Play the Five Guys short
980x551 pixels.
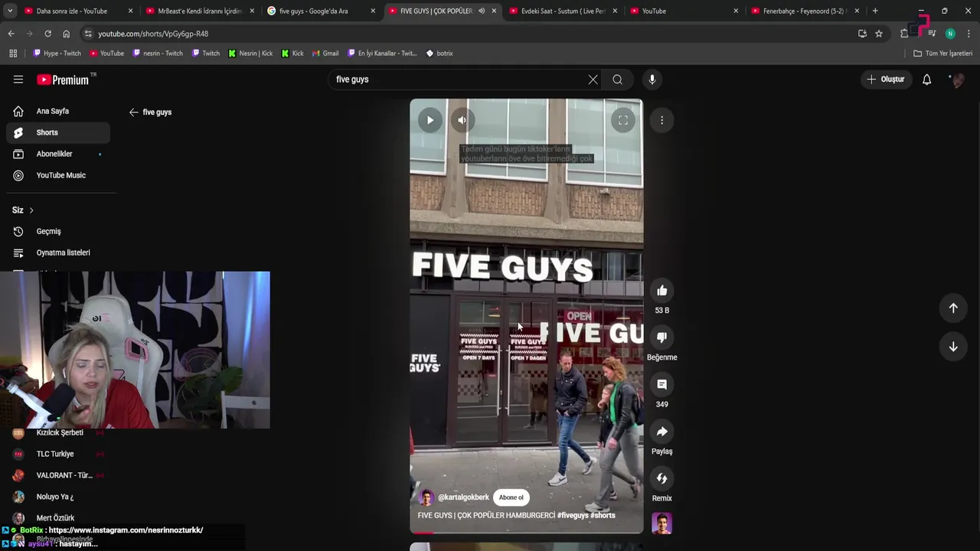pos(430,120)
